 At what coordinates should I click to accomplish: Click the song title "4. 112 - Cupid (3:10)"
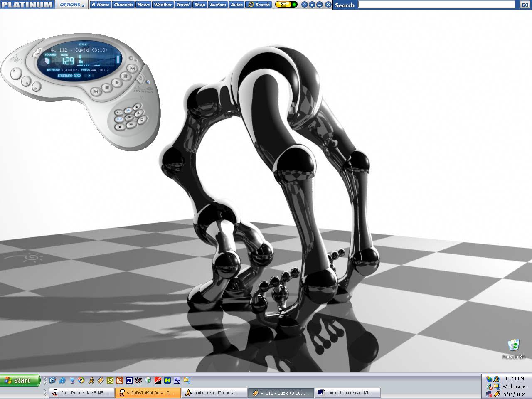(79, 50)
